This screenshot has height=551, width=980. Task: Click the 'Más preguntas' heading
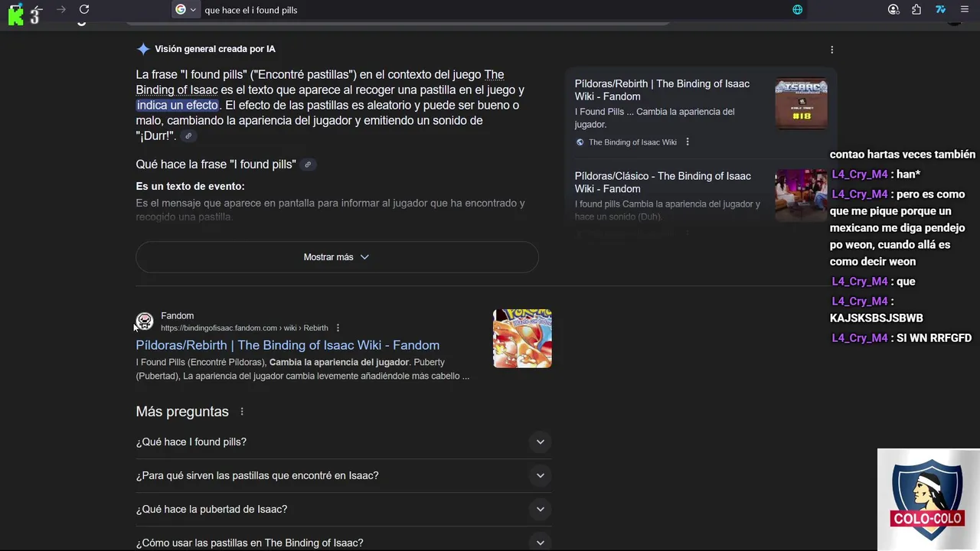click(x=182, y=412)
